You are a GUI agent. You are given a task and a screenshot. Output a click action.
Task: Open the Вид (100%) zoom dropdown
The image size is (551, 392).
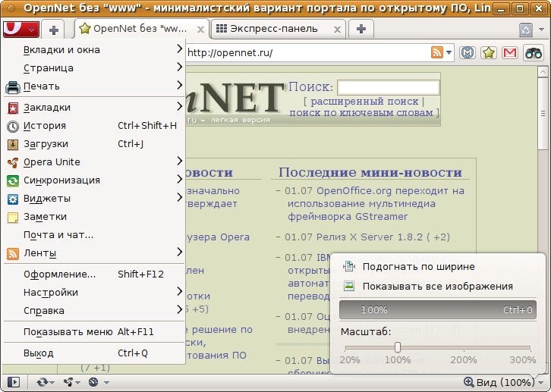[x=504, y=382]
